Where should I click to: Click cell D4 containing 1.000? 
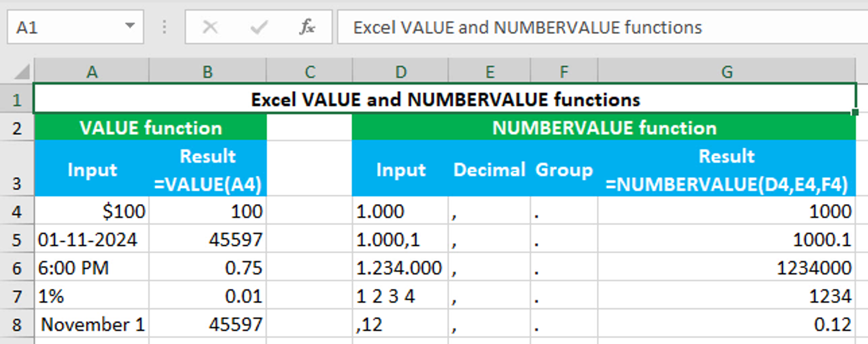click(x=401, y=211)
